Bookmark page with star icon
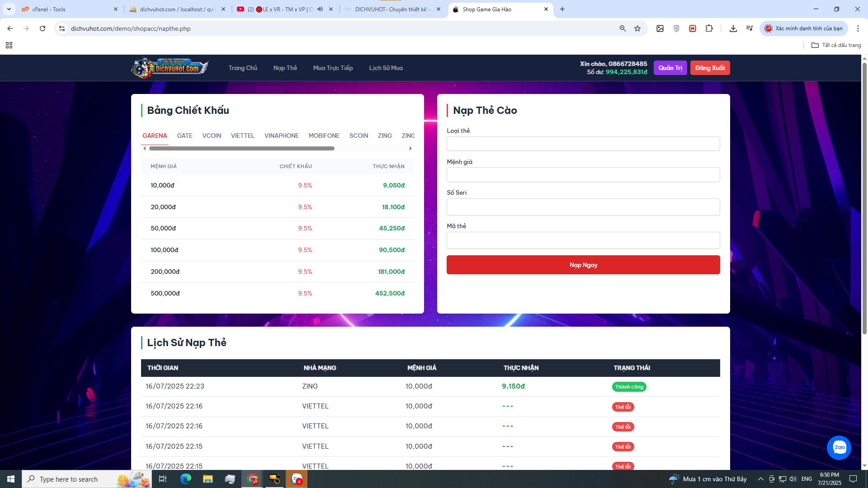The width and height of the screenshot is (868, 488). 637,28
